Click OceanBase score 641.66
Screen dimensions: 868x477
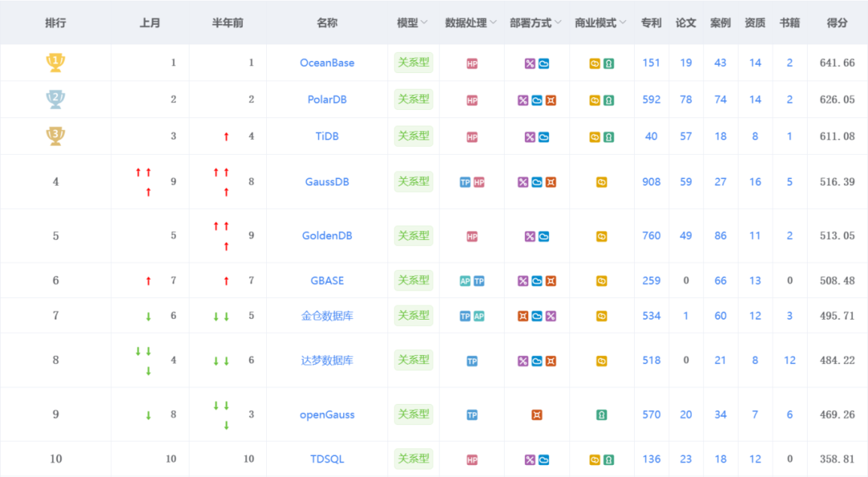(837, 63)
